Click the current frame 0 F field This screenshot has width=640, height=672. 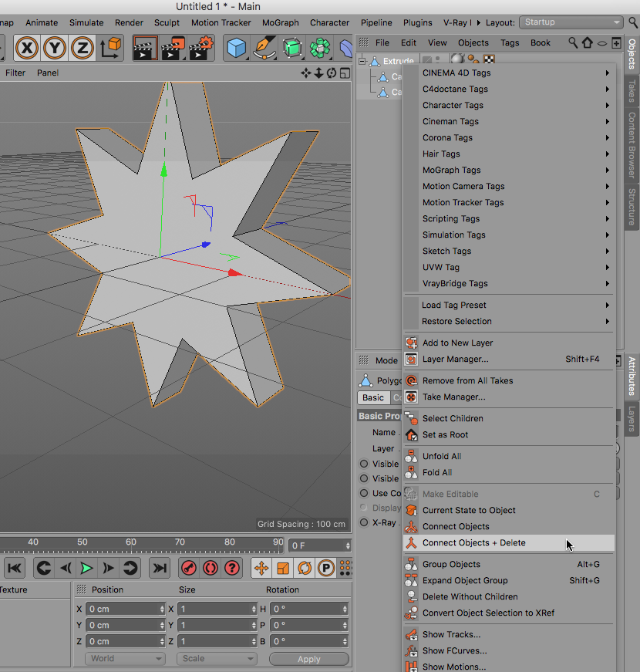pyautogui.click(x=320, y=545)
